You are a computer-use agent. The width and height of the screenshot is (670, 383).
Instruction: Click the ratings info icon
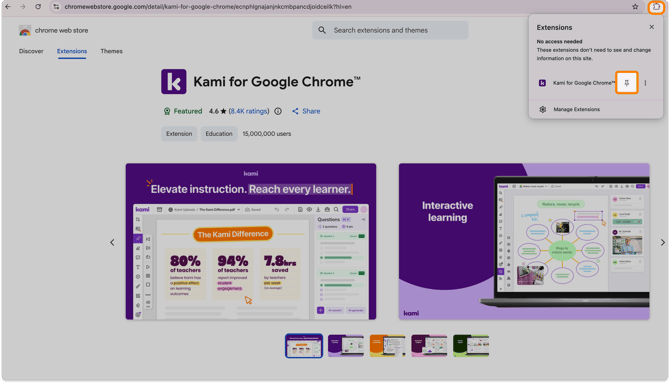click(278, 111)
